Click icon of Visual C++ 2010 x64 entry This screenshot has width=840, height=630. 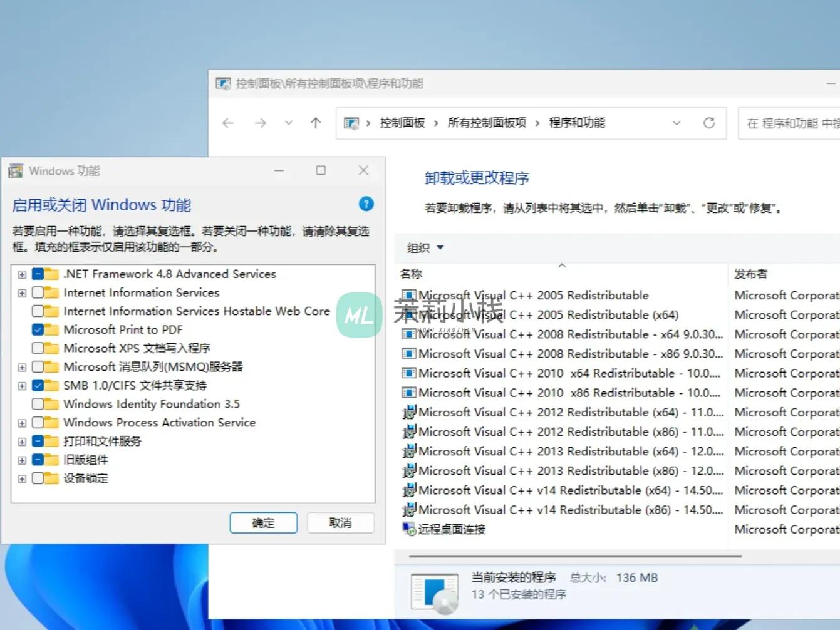409,373
